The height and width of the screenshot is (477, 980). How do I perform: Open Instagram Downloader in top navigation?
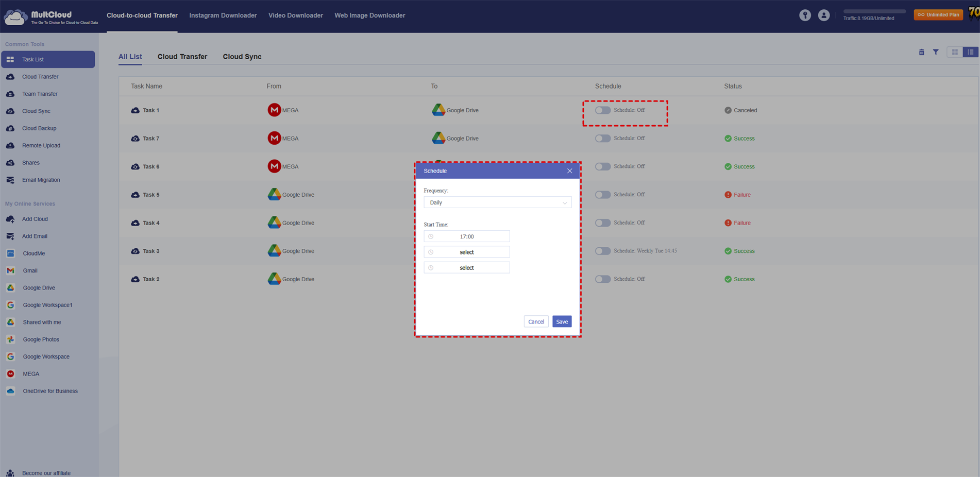(223, 15)
